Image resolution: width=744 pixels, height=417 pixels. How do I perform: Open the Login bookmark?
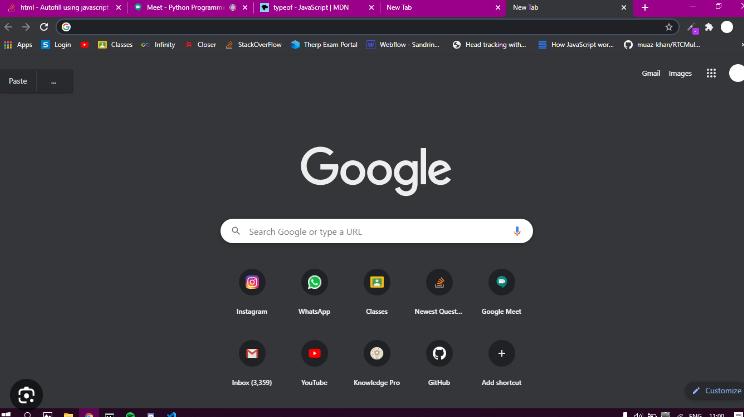tap(56, 45)
